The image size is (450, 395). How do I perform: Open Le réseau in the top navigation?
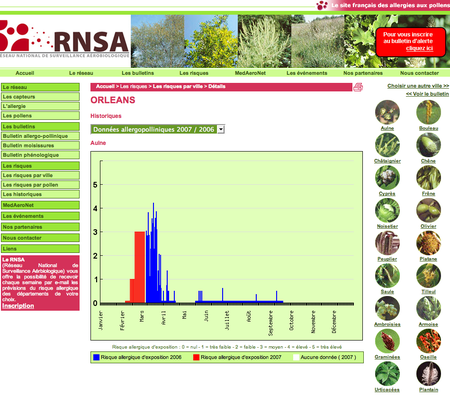[81, 73]
